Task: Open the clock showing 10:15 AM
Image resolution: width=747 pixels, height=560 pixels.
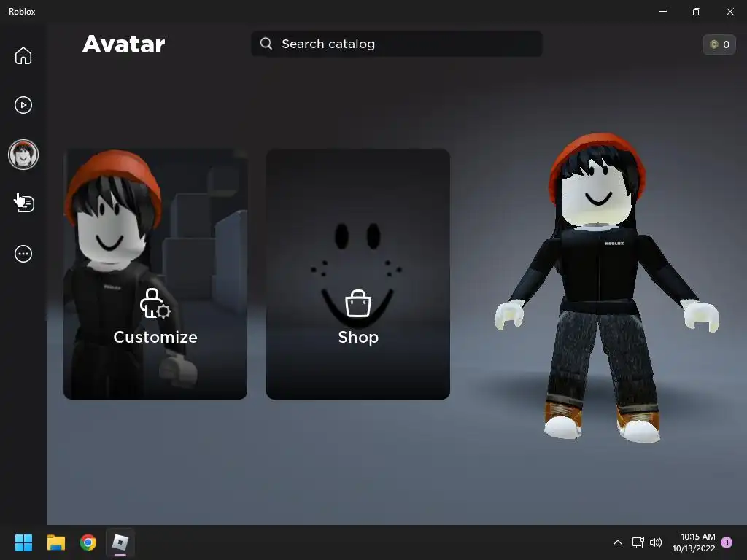Action: tap(694, 542)
